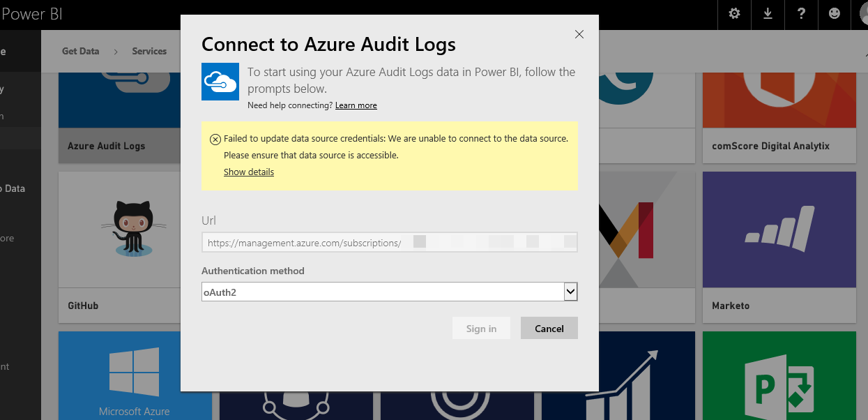Go to Services breadcrumb

149,51
